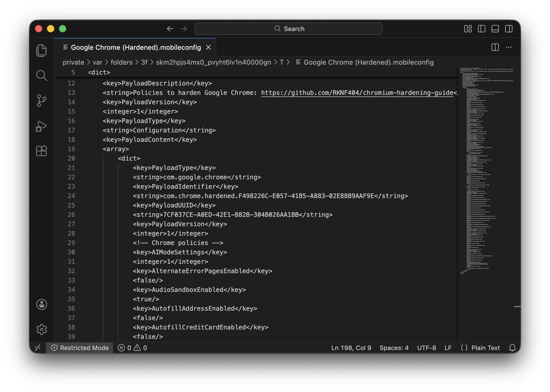
Task: Customize layout from title bar
Action: point(468,29)
